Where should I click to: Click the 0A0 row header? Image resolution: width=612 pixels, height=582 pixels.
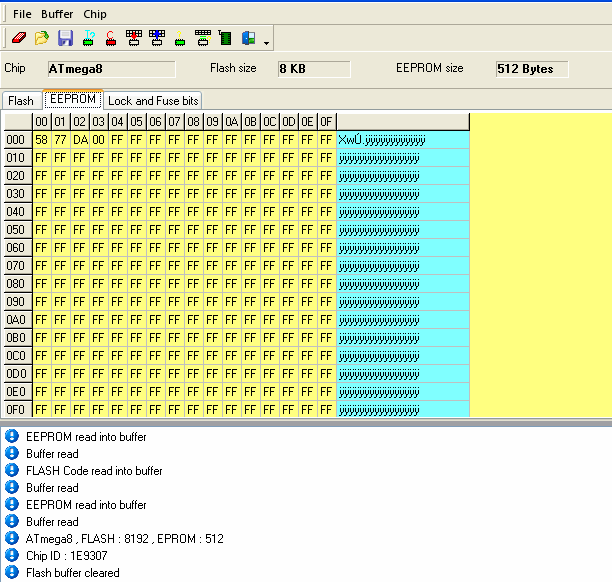pos(16,320)
